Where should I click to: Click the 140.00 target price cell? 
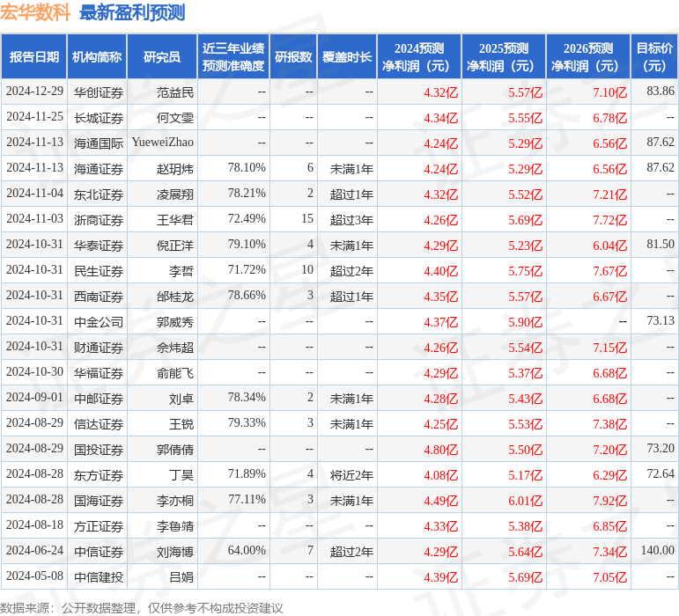[657, 551]
